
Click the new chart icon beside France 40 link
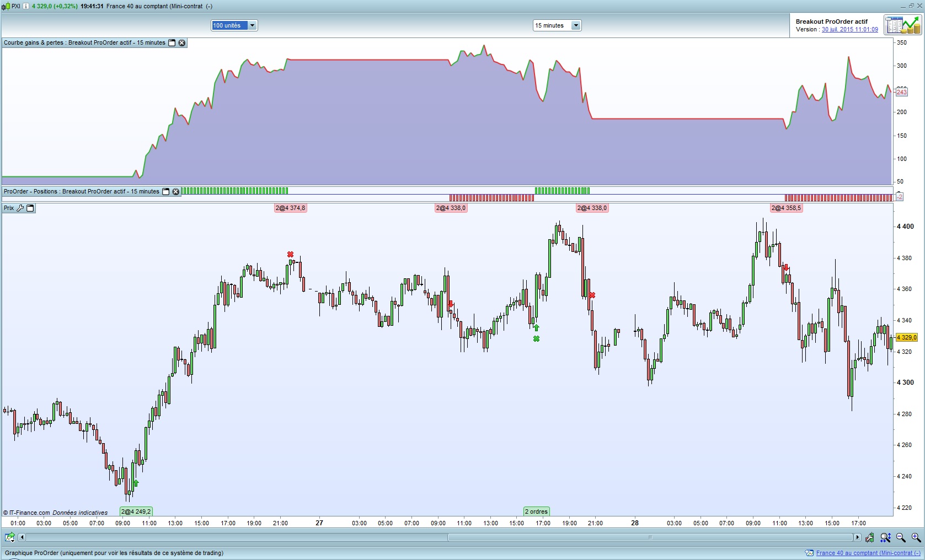click(x=809, y=553)
